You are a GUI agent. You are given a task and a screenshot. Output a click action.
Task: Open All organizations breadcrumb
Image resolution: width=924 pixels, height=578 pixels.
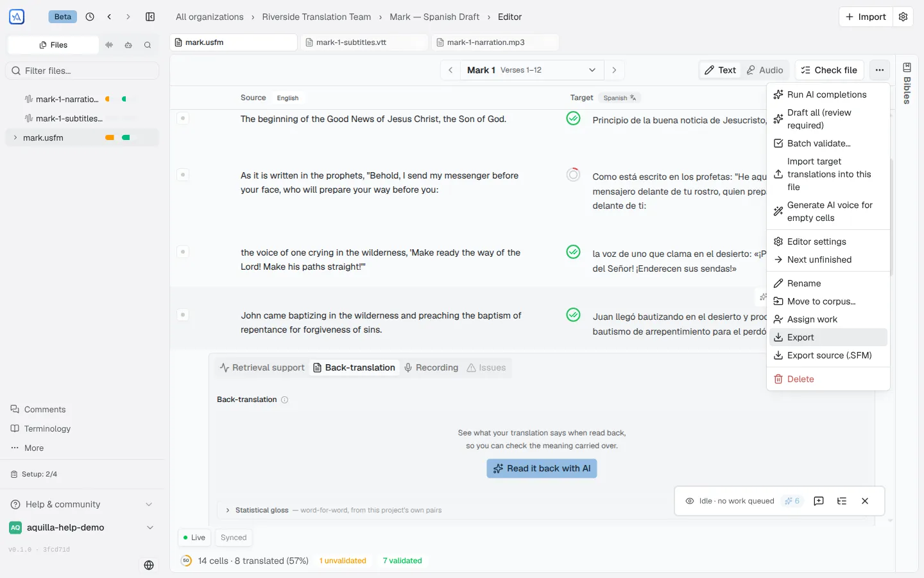tap(210, 17)
